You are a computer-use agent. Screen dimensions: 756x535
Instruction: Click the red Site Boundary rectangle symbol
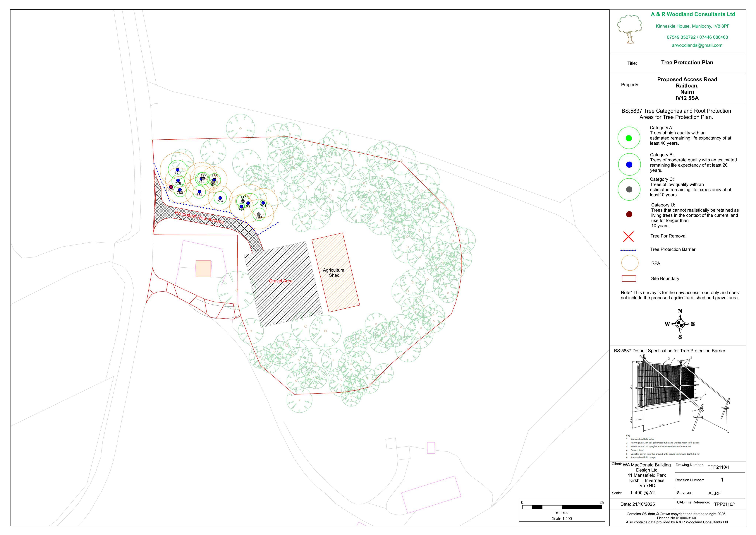[629, 278]
